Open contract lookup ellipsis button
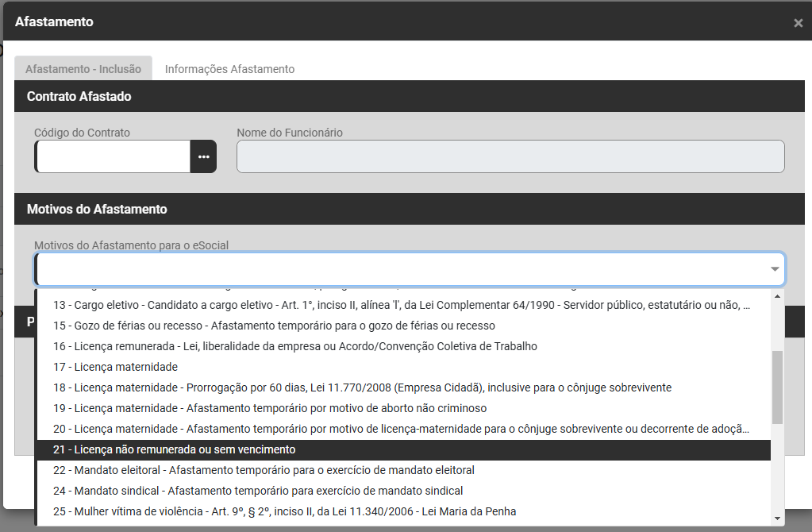This screenshot has height=532, width=812. pos(203,156)
